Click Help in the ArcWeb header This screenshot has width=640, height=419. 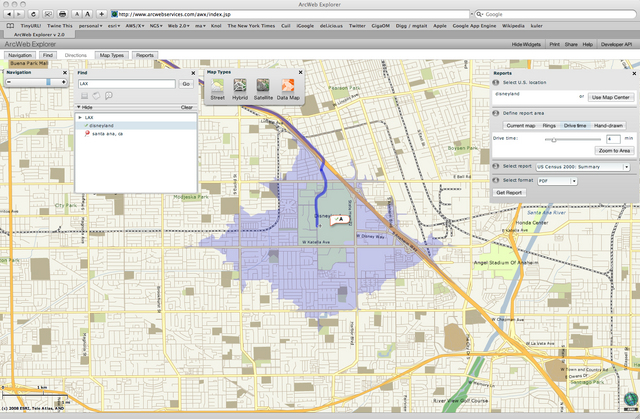tap(587, 44)
